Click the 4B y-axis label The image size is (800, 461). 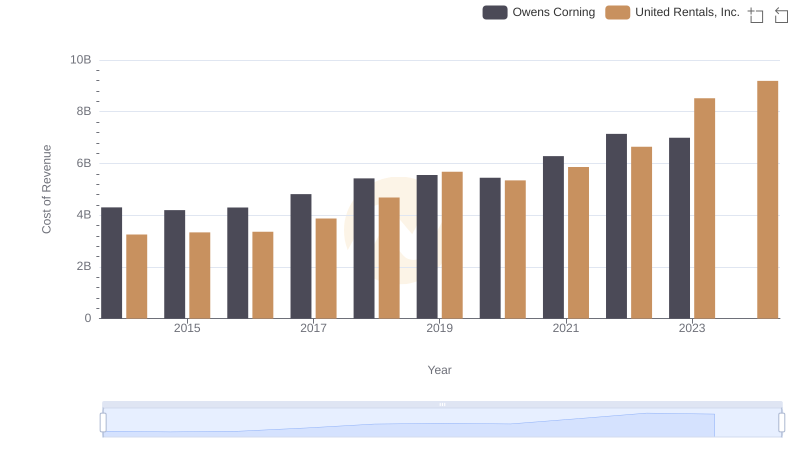[x=84, y=215]
